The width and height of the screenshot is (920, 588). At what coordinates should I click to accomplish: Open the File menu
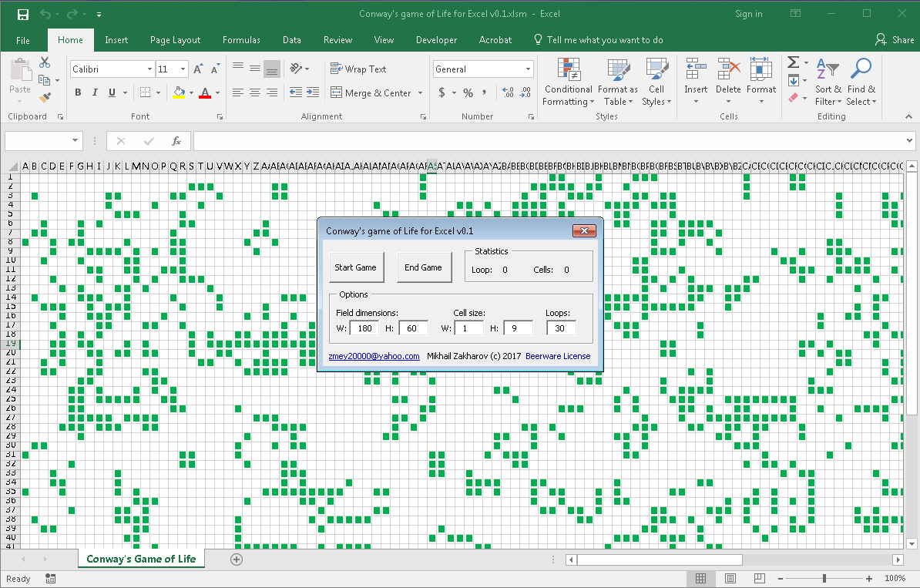pyautogui.click(x=23, y=40)
